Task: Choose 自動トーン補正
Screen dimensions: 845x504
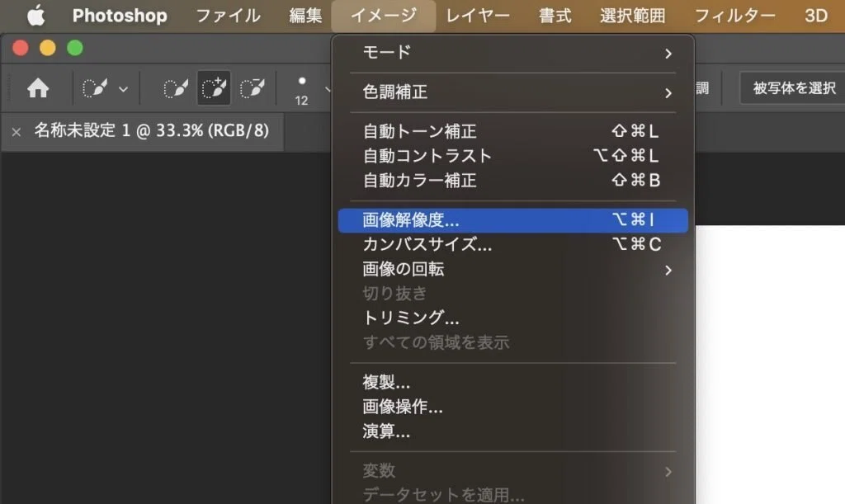Action: [512, 131]
